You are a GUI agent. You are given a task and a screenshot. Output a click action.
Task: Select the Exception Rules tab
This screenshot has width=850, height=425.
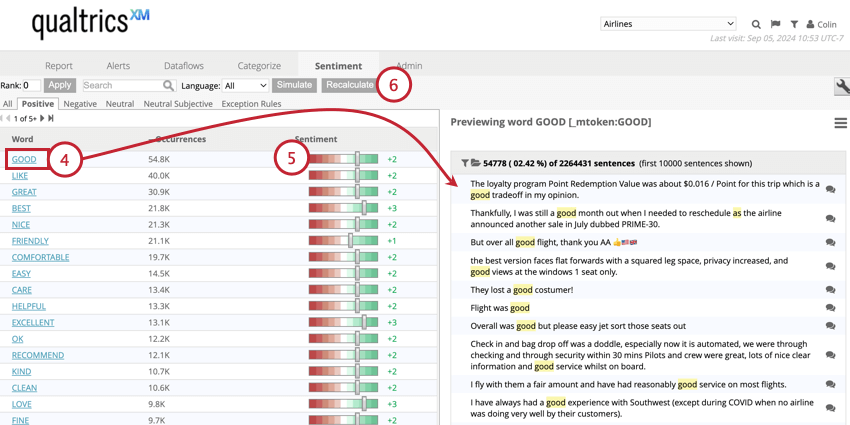click(252, 104)
